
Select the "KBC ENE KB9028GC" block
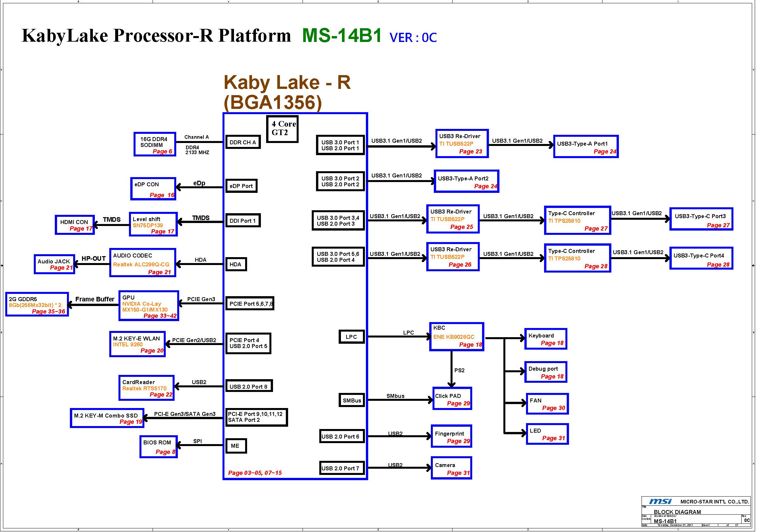click(x=456, y=337)
